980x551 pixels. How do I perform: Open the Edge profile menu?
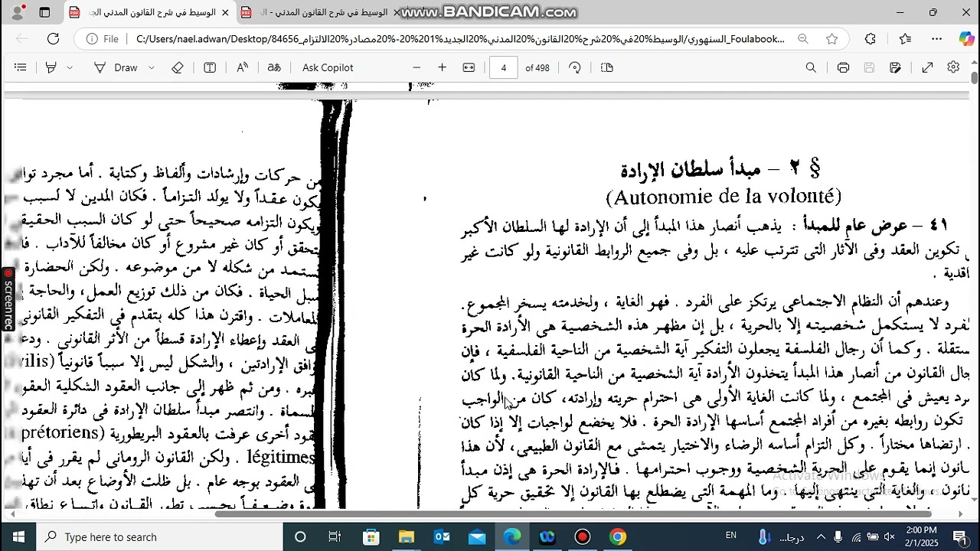coord(20,12)
